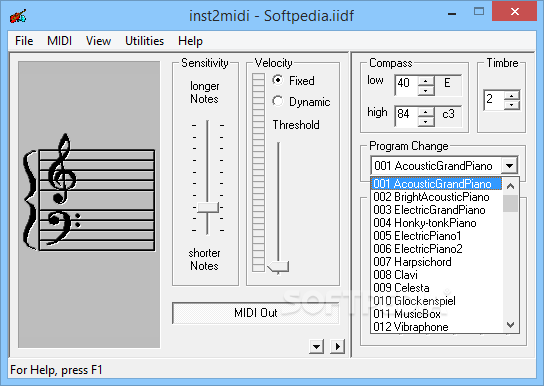
Task: Minimize the inst2midi window
Action: [x=452, y=14]
